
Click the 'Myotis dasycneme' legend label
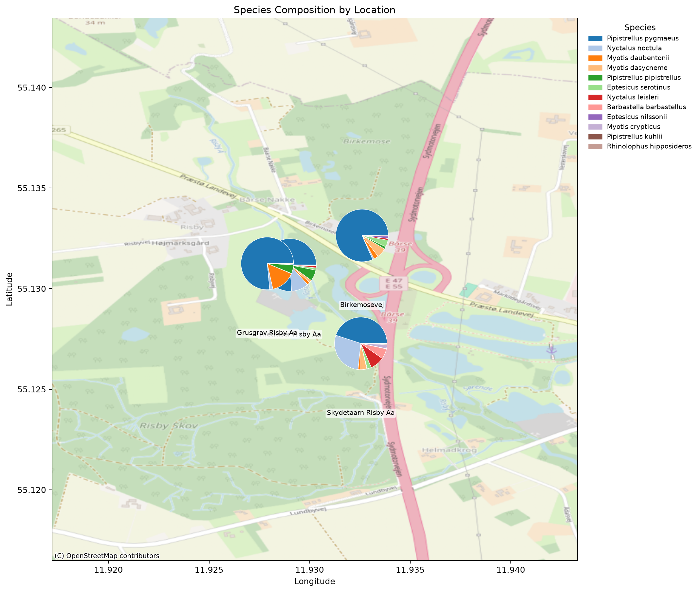coord(637,68)
